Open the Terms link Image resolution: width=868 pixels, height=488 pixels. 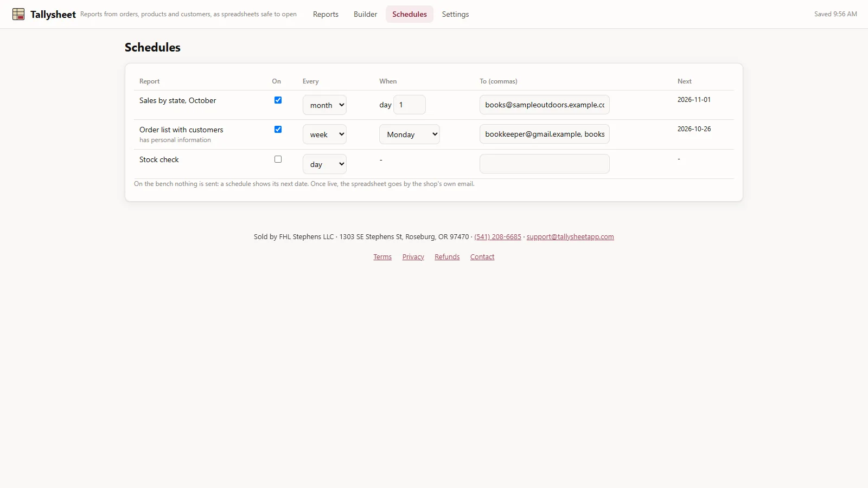(382, 257)
